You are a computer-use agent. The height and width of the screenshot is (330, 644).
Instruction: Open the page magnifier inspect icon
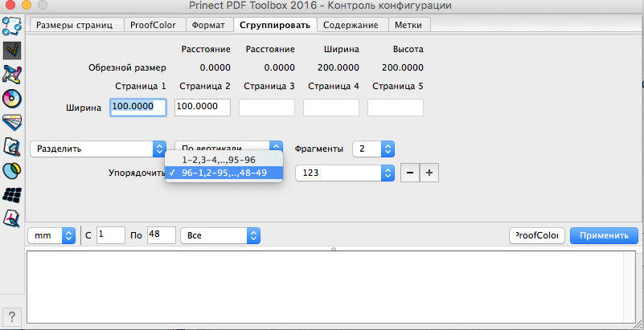click(x=12, y=146)
